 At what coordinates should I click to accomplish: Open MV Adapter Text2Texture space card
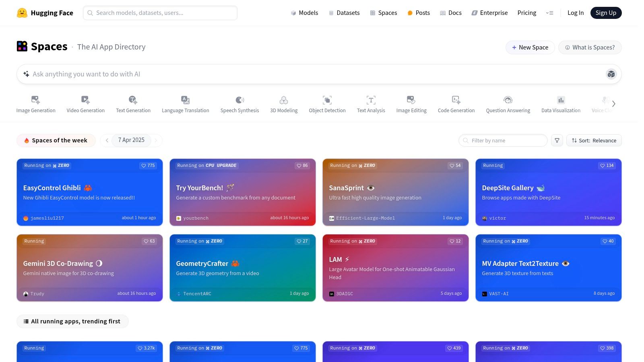[x=549, y=268]
